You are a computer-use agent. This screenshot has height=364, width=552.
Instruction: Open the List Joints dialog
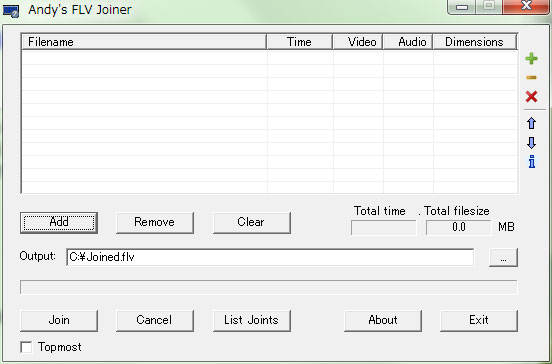pyautogui.click(x=252, y=320)
